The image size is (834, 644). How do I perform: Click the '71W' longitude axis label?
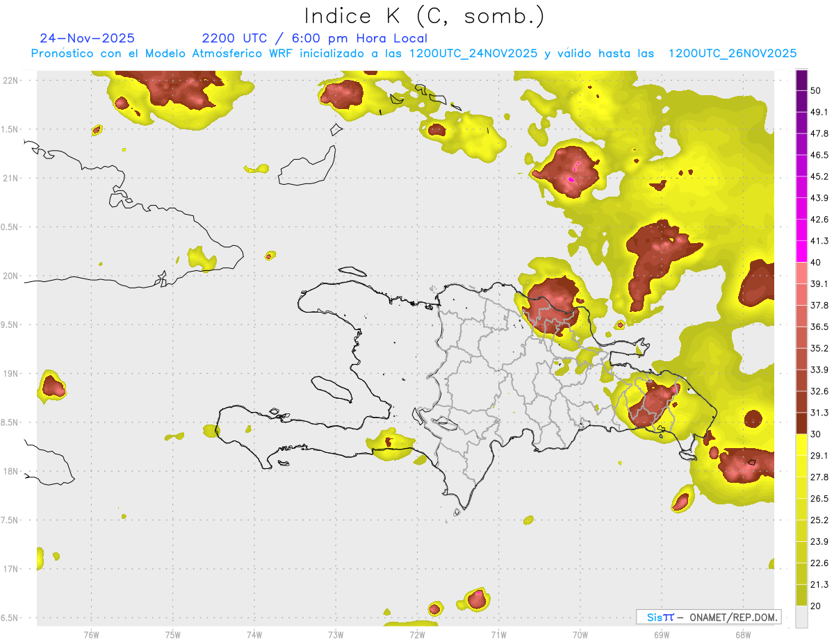(x=498, y=634)
